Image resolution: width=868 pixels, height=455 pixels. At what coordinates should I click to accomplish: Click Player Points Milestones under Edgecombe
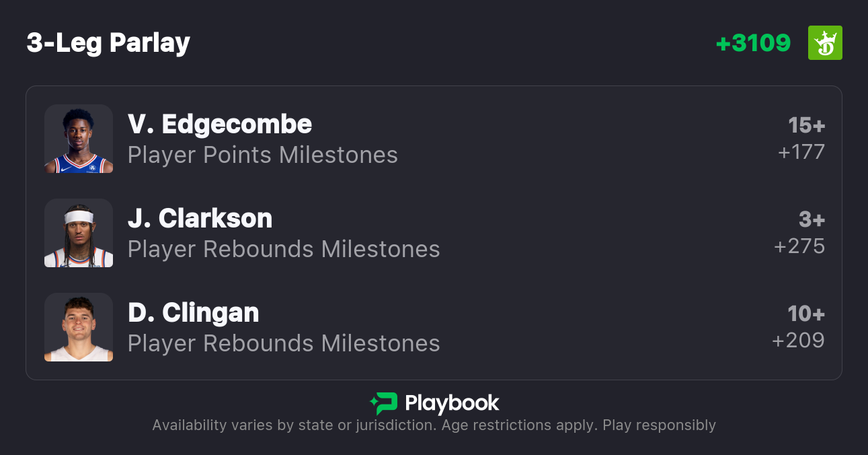(x=263, y=155)
